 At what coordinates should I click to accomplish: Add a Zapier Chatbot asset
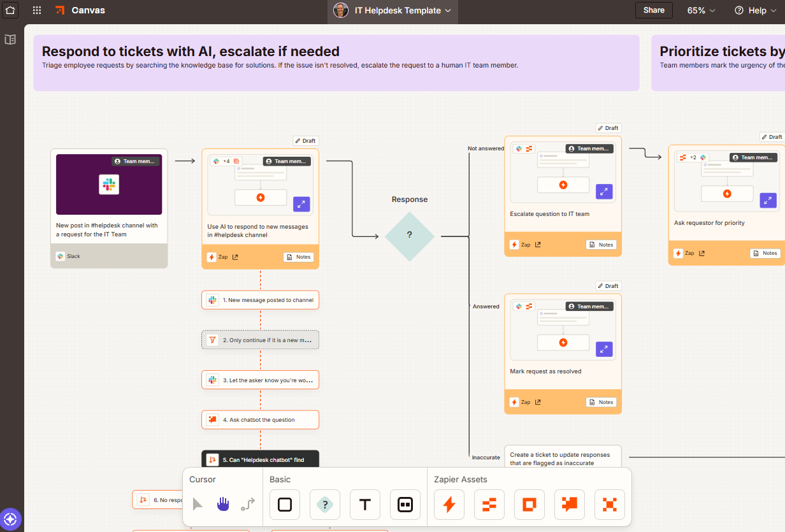(x=570, y=505)
